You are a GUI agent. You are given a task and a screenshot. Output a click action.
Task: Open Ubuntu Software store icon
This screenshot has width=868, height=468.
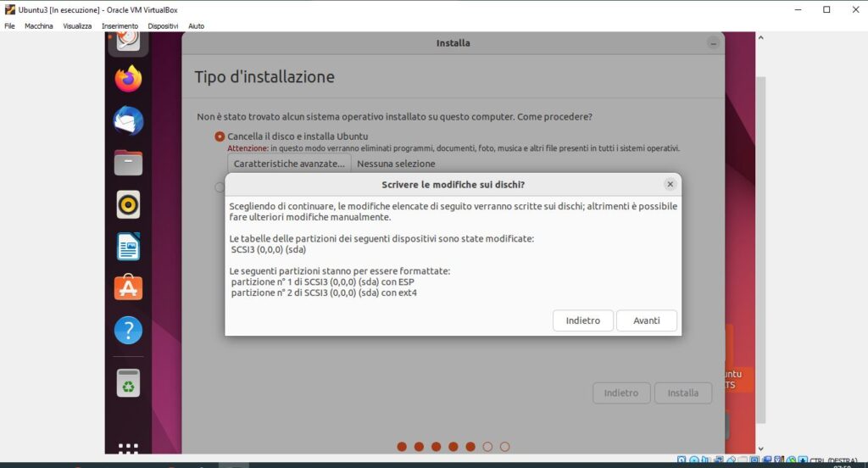[128, 287]
